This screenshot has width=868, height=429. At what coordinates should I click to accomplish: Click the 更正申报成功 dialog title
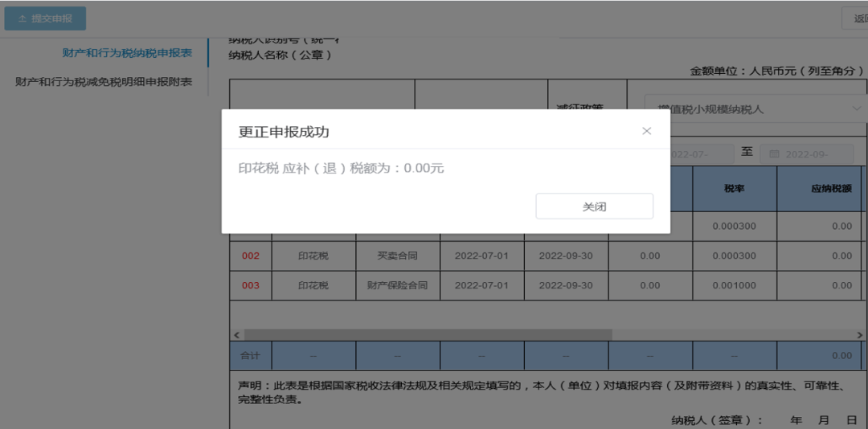tap(284, 132)
